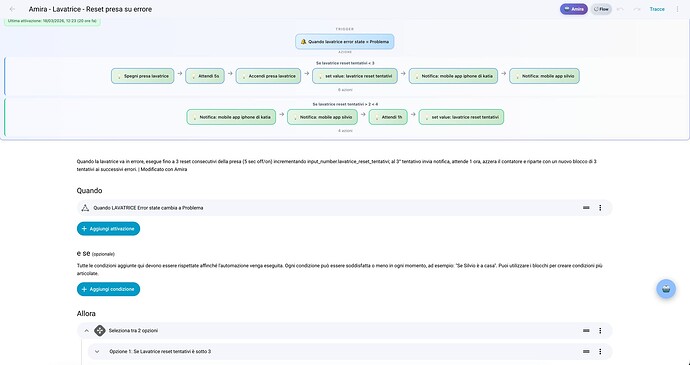Open the Tracce link

coord(657,9)
